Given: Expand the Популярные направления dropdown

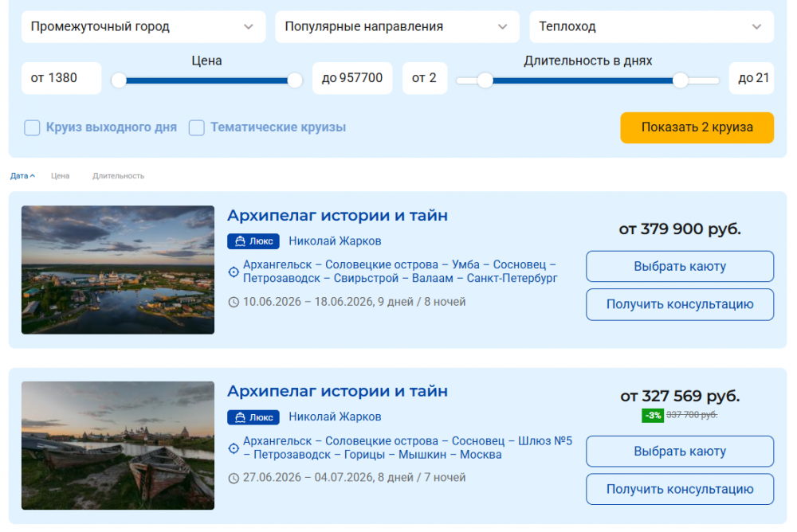Looking at the screenshot, I should click(397, 27).
